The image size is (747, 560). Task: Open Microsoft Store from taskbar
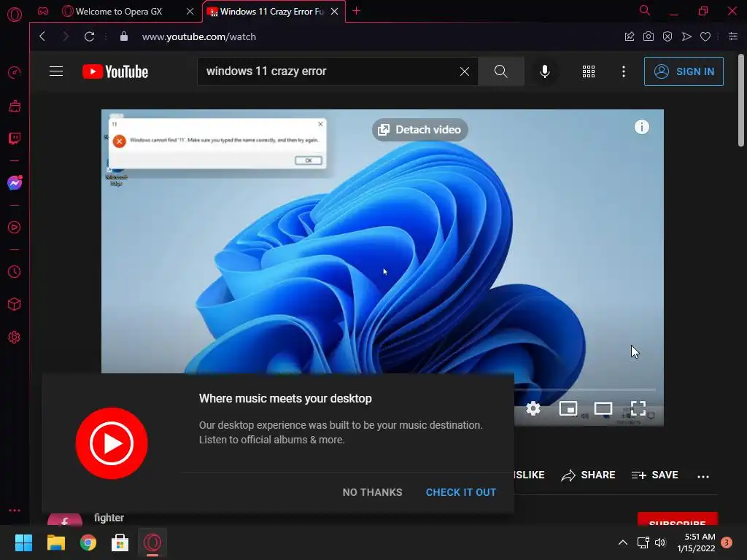120,542
